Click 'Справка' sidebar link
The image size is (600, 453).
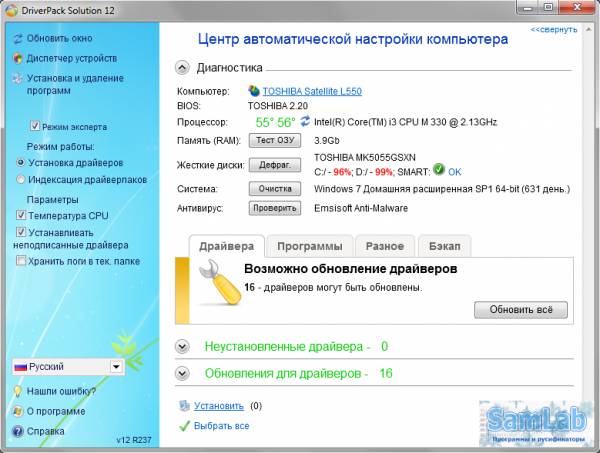(46, 431)
